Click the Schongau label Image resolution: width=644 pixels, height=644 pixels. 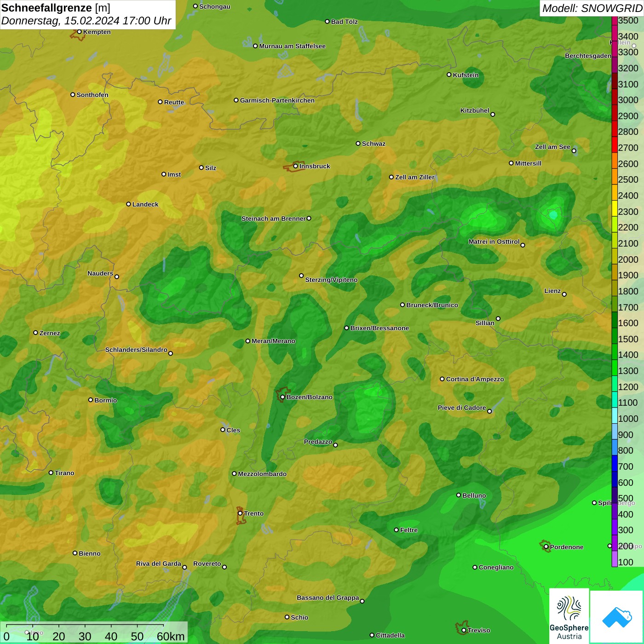(214, 6)
